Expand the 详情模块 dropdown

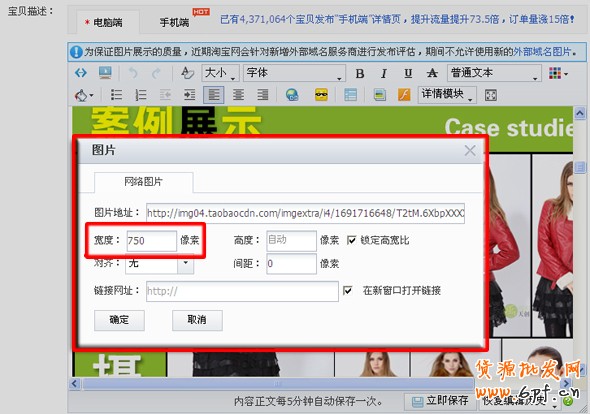(447, 94)
